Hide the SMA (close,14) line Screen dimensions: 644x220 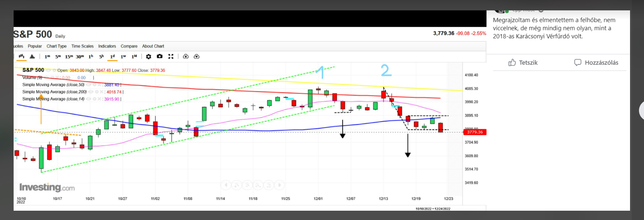coord(88,99)
